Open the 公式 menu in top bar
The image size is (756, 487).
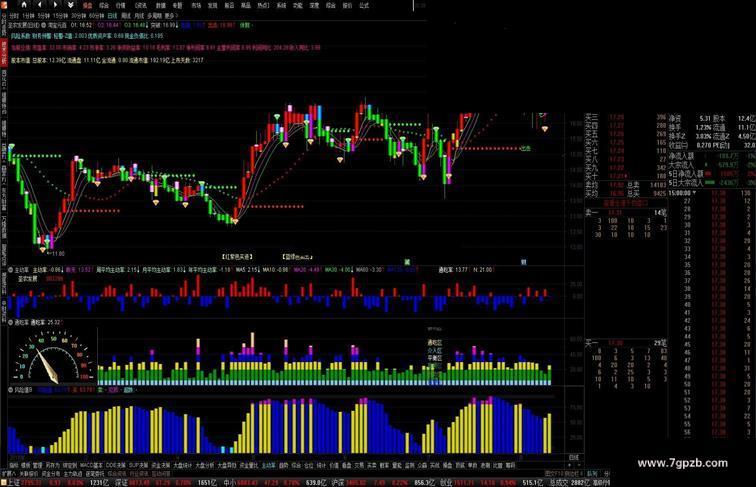pos(364,6)
